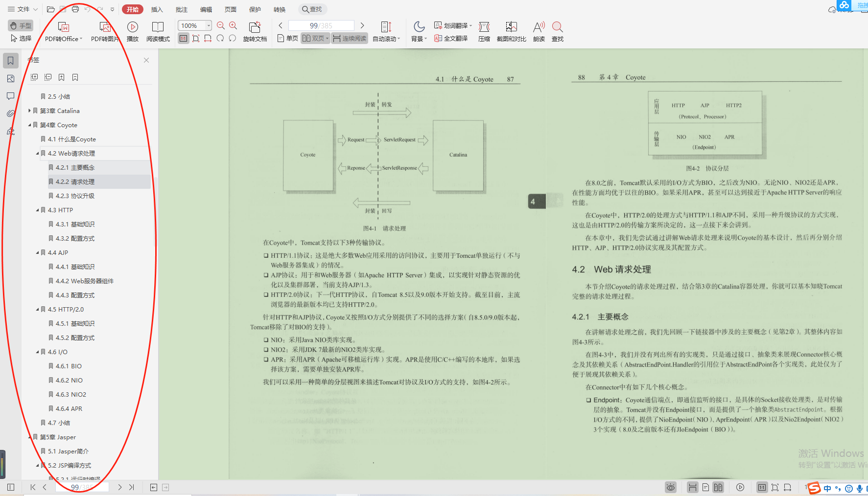This screenshot has height=496, width=868.
Task: Open the 文件 menu
Action: point(23,9)
